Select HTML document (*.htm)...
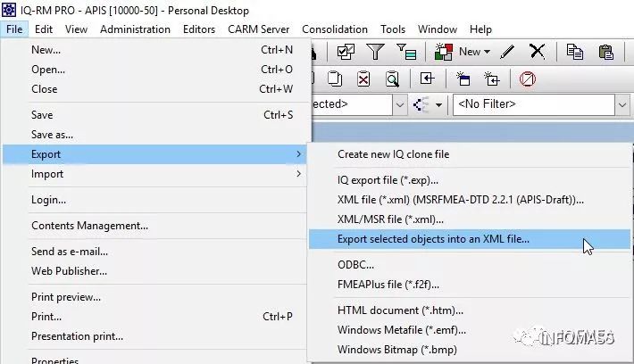This screenshot has height=364, width=634. click(x=470, y=310)
